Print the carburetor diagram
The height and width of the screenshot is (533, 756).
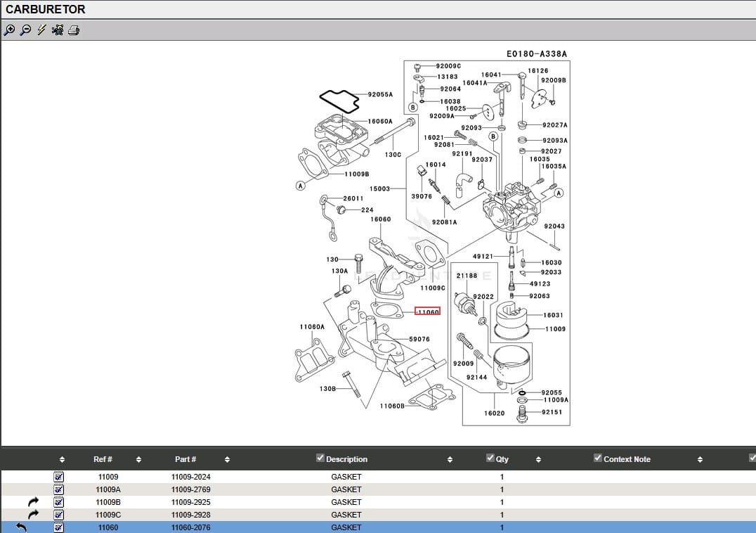74,30
